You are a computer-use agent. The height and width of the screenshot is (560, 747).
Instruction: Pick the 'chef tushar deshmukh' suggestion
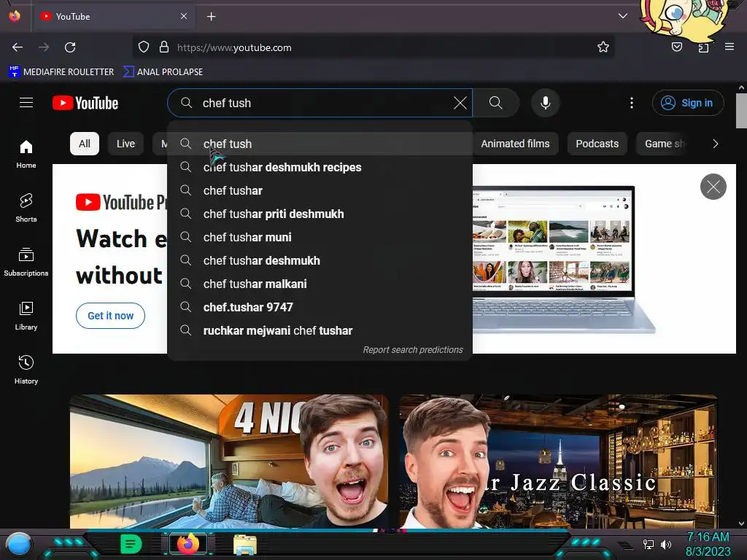tap(320, 260)
